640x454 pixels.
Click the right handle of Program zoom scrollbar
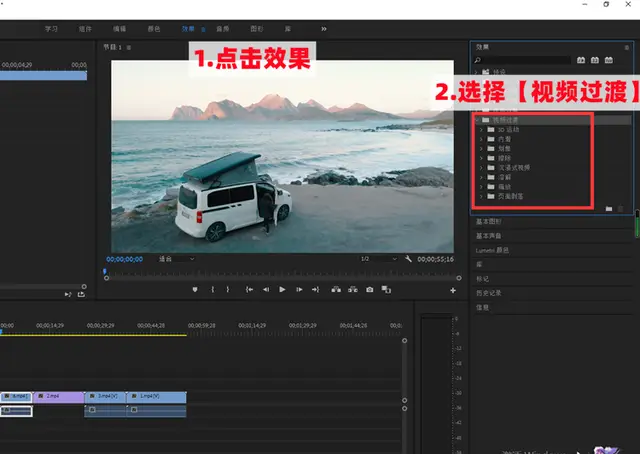(x=459, y=278)
